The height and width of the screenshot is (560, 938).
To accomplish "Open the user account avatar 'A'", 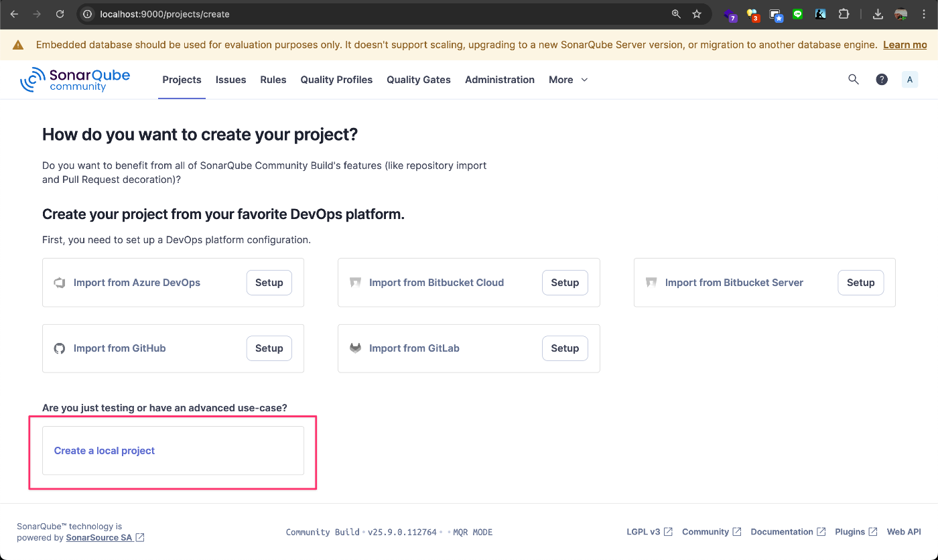I will [909, 80].
